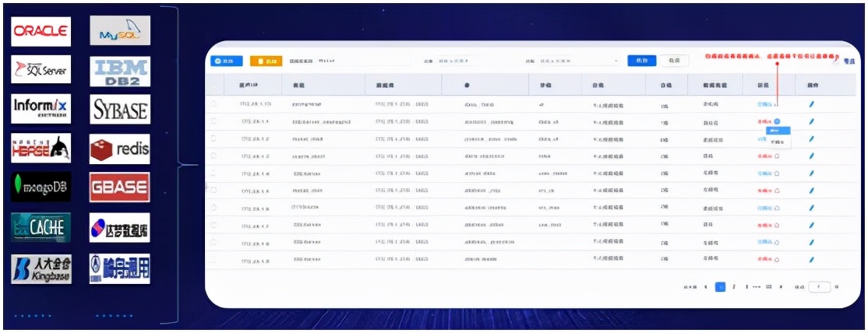Click the blue button at the toolbar's left end

(227, 61)
